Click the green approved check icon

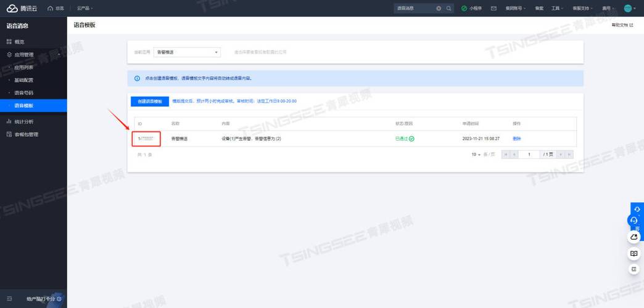[x=411, y=139]
